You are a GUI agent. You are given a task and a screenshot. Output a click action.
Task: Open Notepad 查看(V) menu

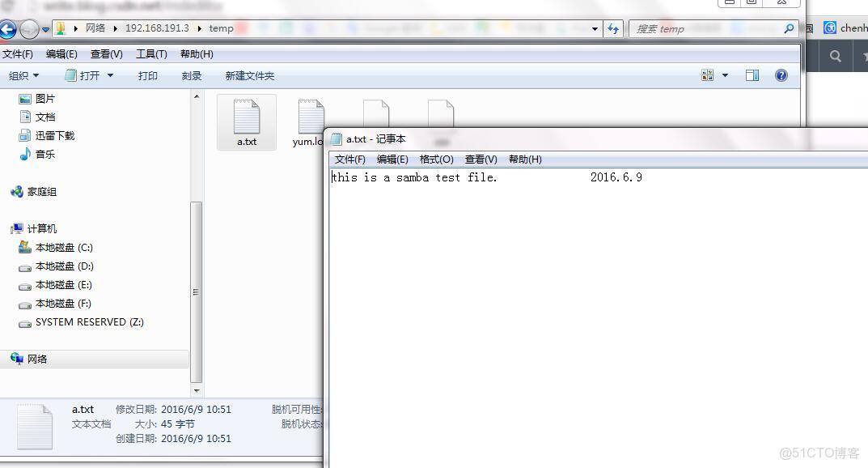(x=481, y=160)
